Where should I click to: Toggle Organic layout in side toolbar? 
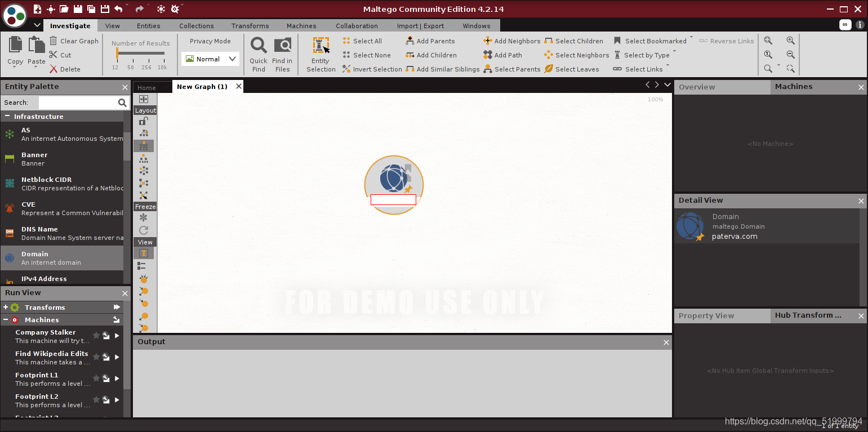[x=144, y=183]
